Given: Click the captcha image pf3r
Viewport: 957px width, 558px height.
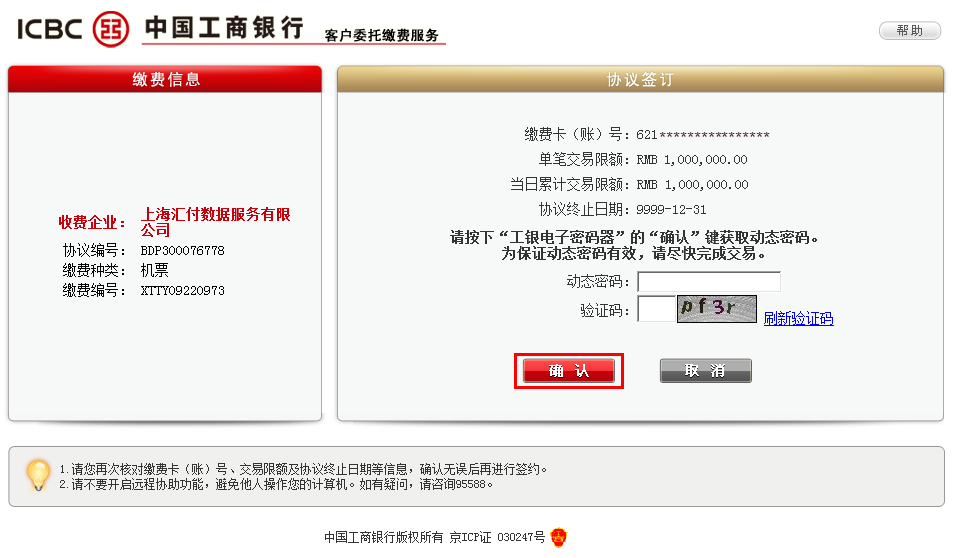Looking at the screenshot, I should tap(717, 308).
